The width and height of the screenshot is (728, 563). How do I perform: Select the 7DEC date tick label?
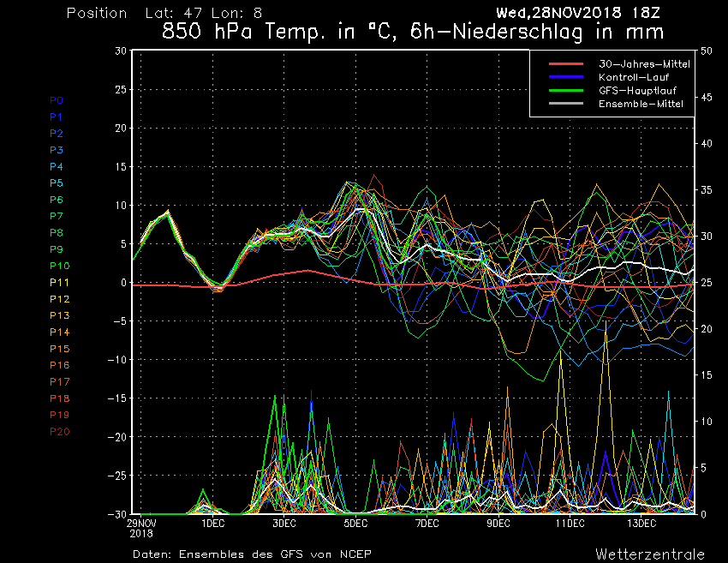(427, 523)
